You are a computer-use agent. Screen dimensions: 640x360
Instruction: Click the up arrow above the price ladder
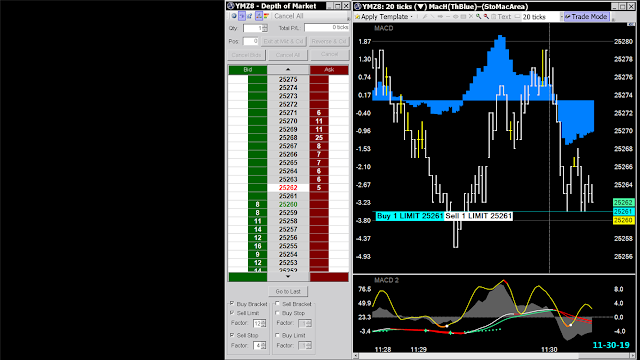pos(288,70)
